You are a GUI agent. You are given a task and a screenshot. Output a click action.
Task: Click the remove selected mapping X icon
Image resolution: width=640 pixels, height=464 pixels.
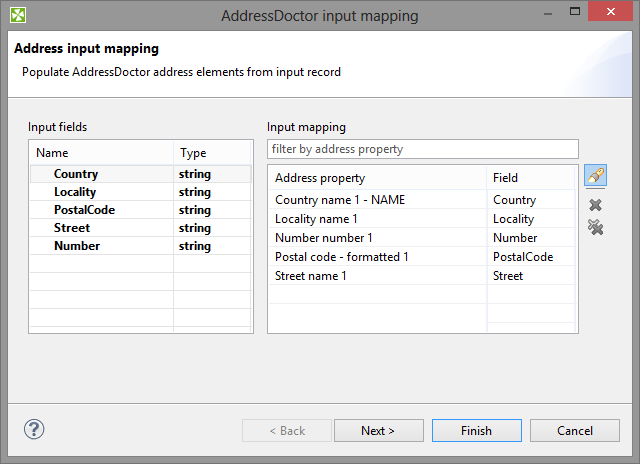coord(596,204)
